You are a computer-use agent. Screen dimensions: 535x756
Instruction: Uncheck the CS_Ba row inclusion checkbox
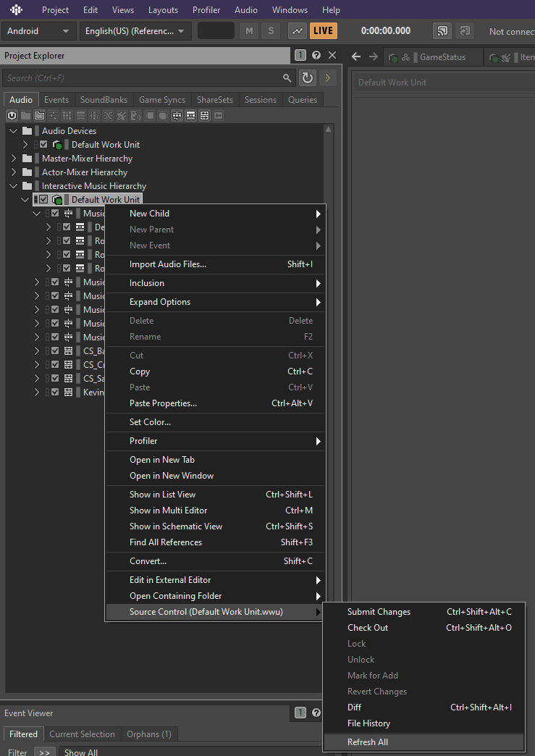(x=56, y=350)
